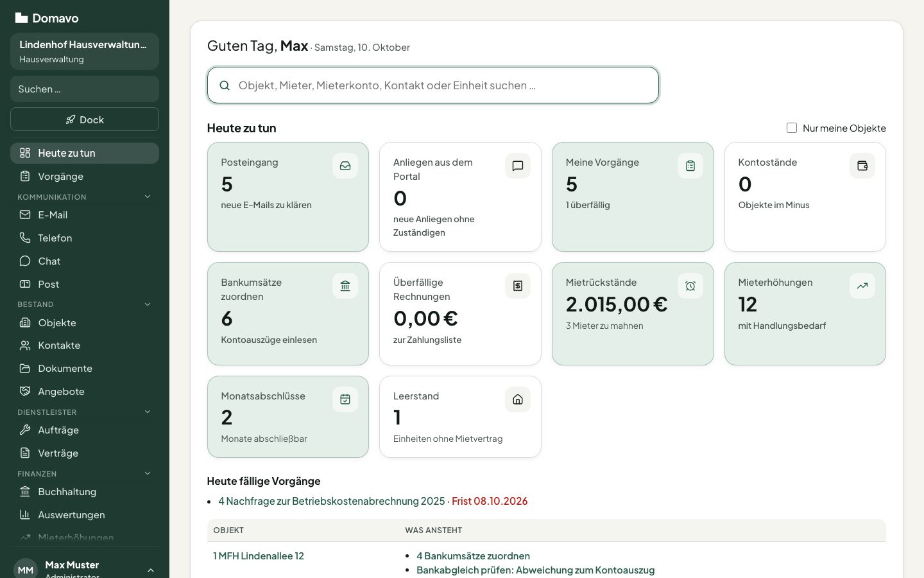924x578 pixels.
Task: Click the phone icon beside Telefon
Action: point(25,238)
